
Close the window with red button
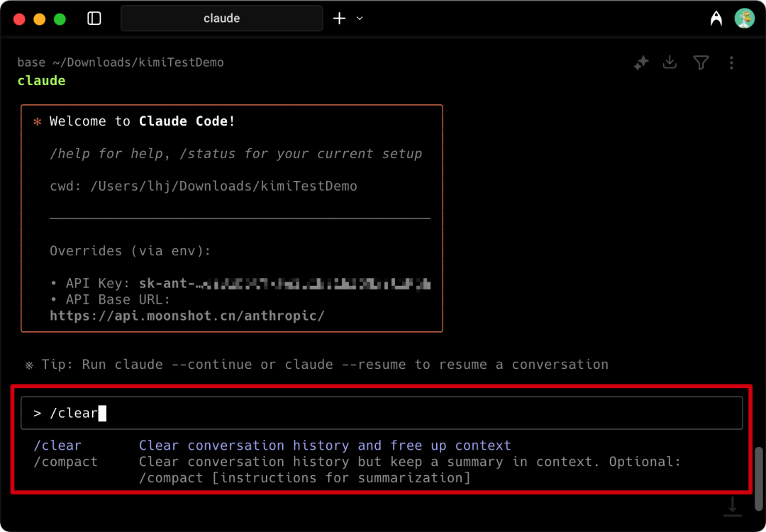pos(19,19)
